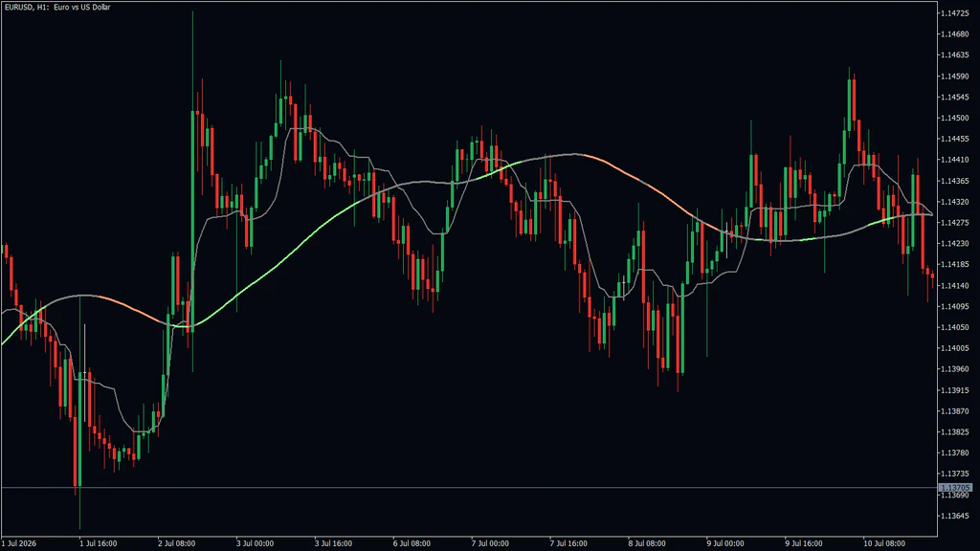Click price label 1.13735 on axis
This screenshot has width=980, height=551.
pos(955,474)
